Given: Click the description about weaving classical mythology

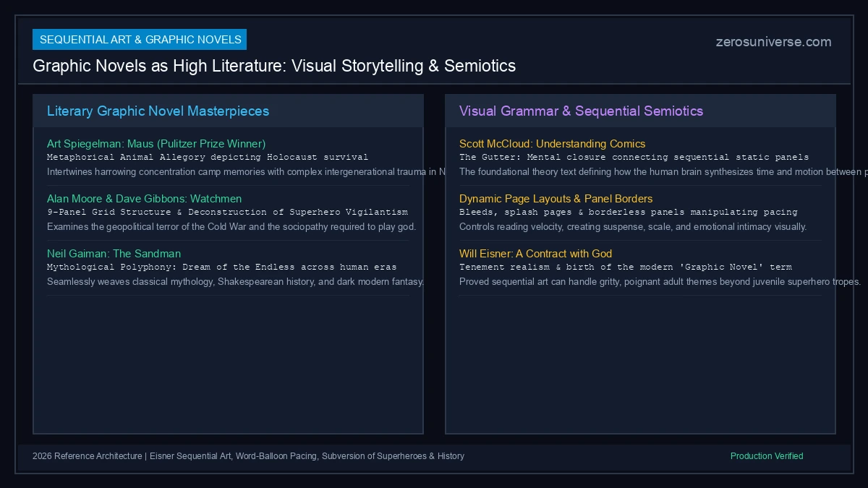Looking at the screenshot, I should point(236,282).
